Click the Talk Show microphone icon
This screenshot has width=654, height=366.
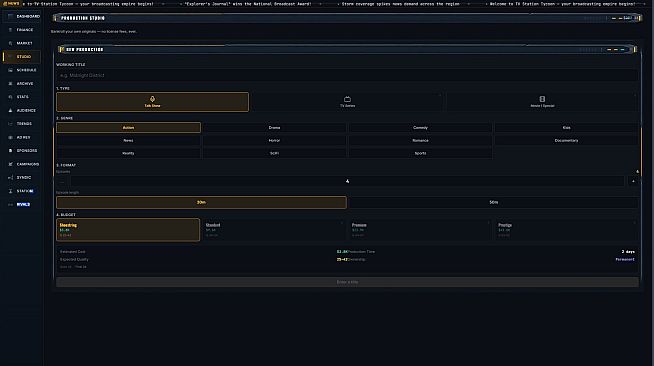pyautogui.click(x=152, y=99)
